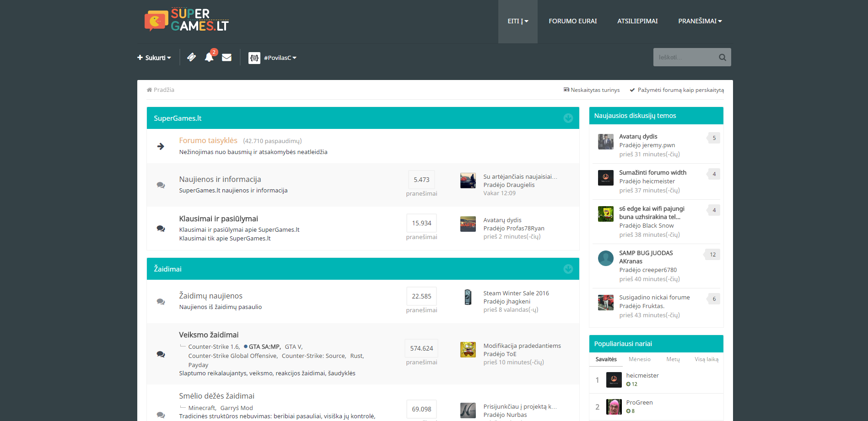The height and width of the screenshot is (421, 868).
Task: Open the #PovilasC user dropdown
Action: [273, 58]
